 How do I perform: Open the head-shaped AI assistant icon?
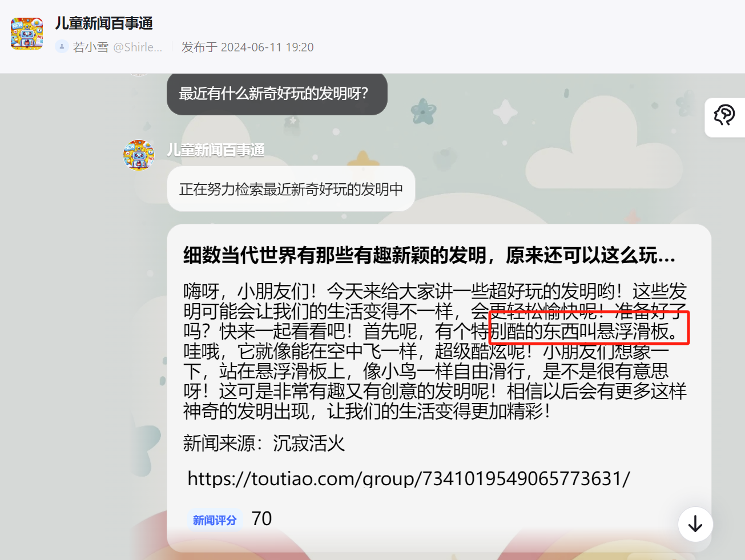coord(724,115)
